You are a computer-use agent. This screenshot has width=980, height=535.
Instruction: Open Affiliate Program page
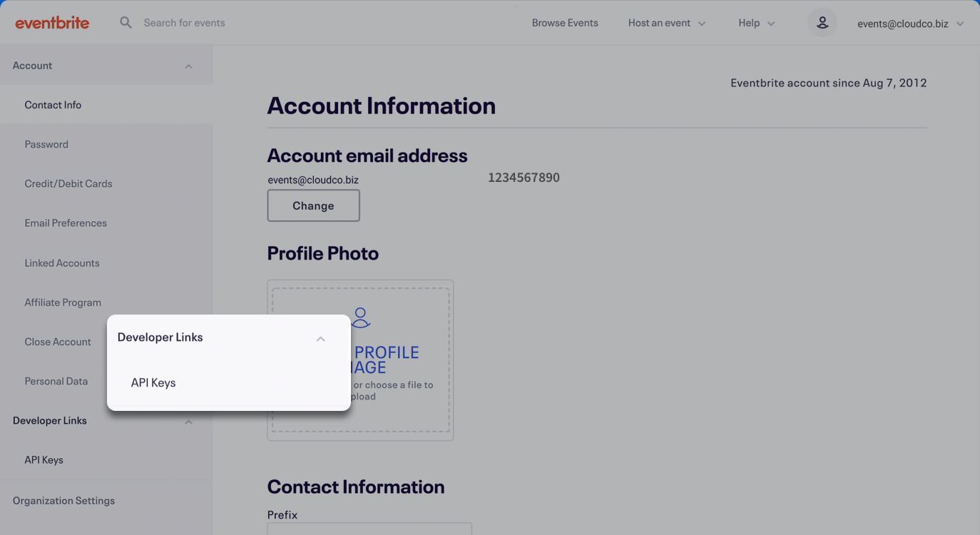(63, 302)
